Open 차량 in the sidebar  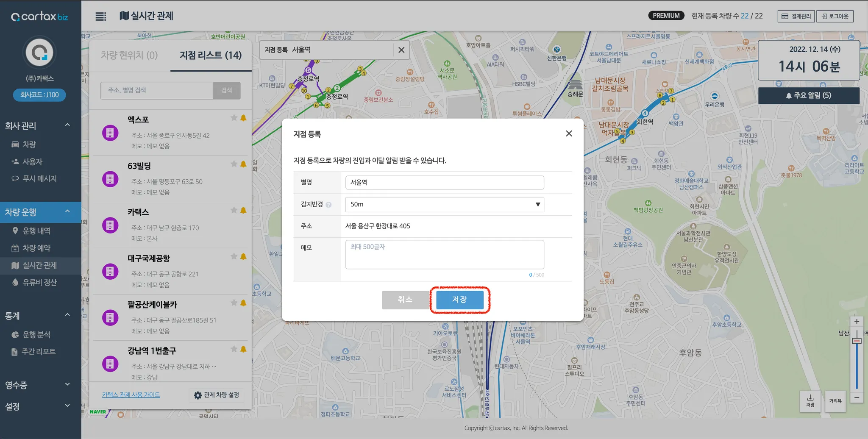tap(29, 144)
